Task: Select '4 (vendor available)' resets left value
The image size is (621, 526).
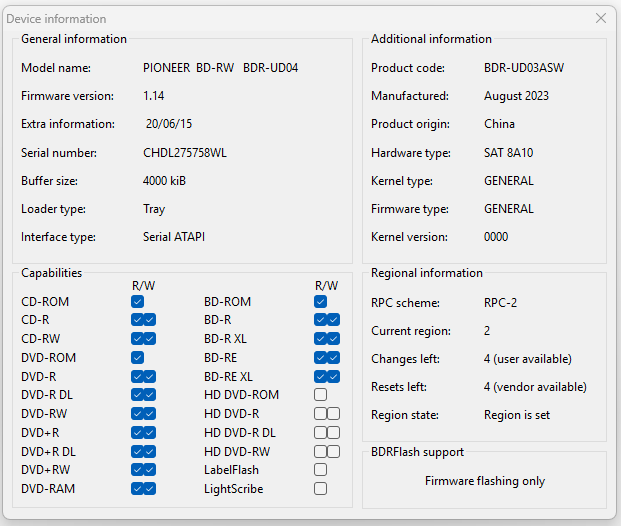Action: point(535,387)
